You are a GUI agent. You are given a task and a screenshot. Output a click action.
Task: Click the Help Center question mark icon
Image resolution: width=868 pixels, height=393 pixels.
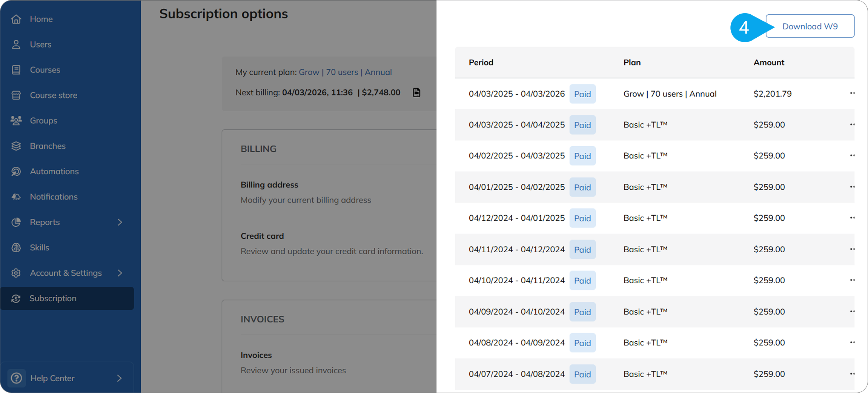[x=16, y=378]
